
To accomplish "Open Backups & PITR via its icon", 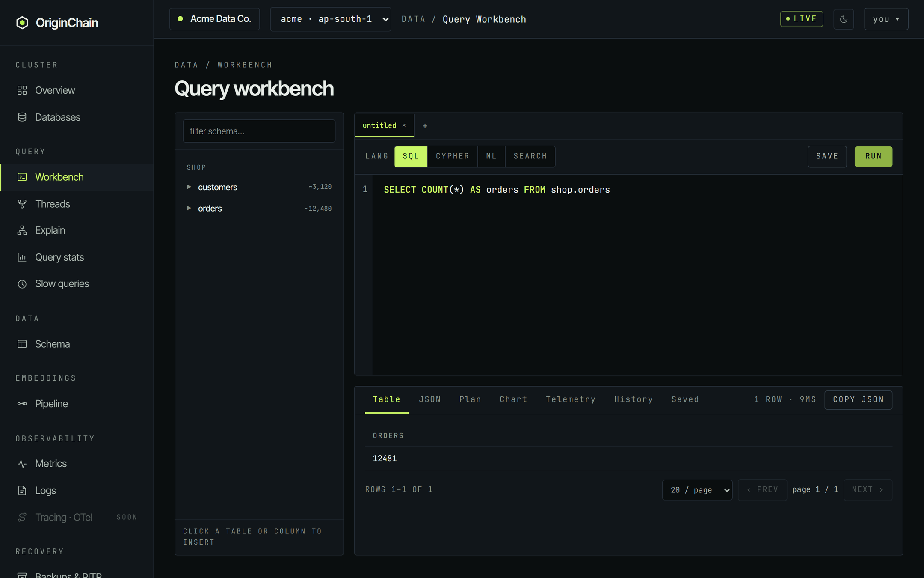I will click(22, 575).
